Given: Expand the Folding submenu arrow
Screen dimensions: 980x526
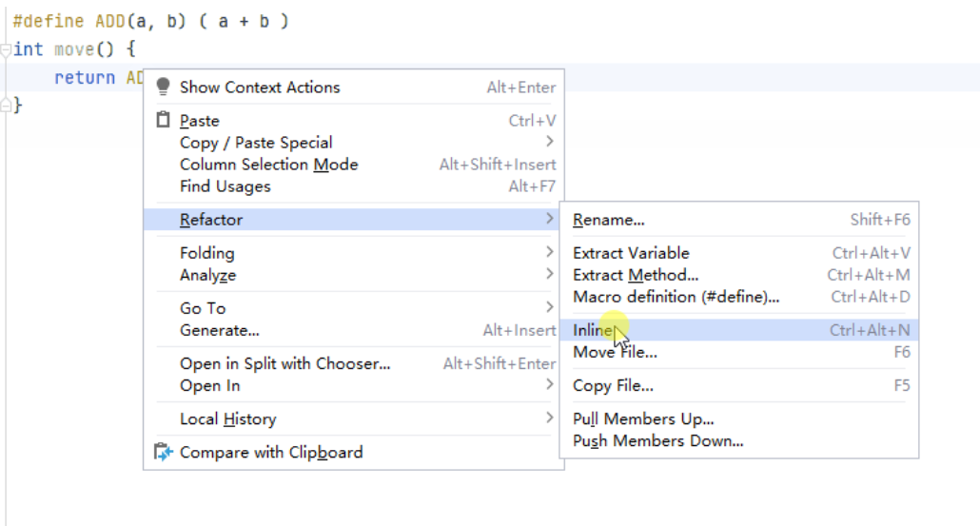Looking at the screenshot, I should pos(549,252).
